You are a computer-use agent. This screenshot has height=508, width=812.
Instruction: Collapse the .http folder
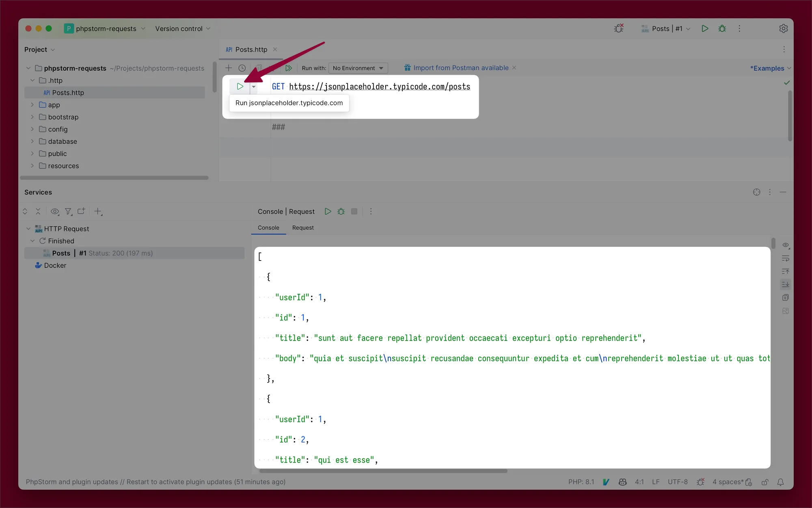point(32,80)
